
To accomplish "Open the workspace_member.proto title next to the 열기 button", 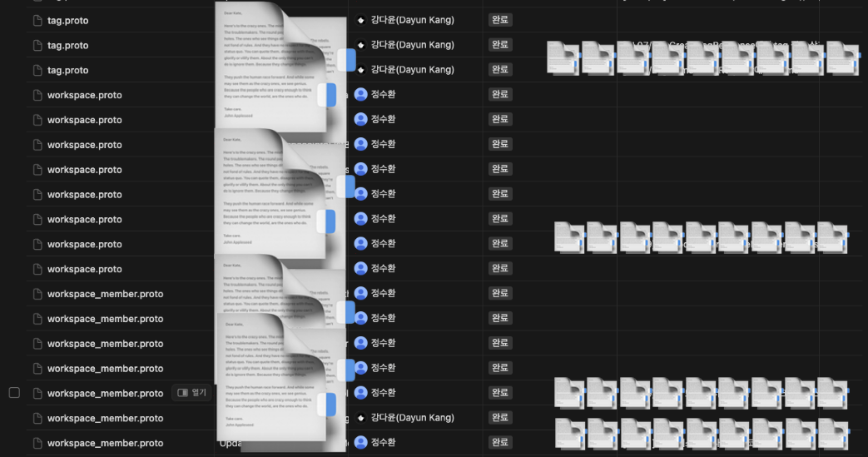I will pyautogui.click(x=105, y=393).
